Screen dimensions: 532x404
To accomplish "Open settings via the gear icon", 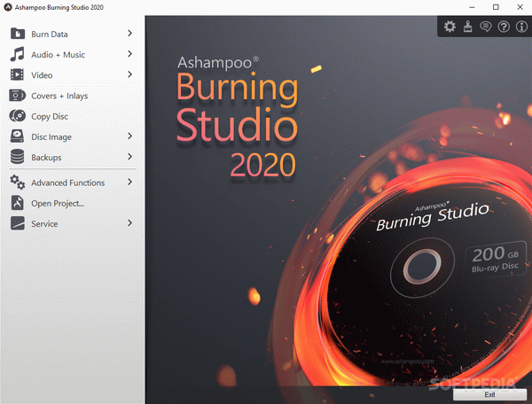I will (450, 27).
